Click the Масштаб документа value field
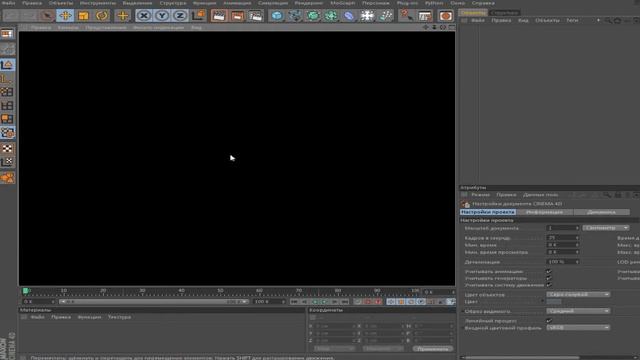This screenshot has width=640, height=360. [x=562, y=228]
